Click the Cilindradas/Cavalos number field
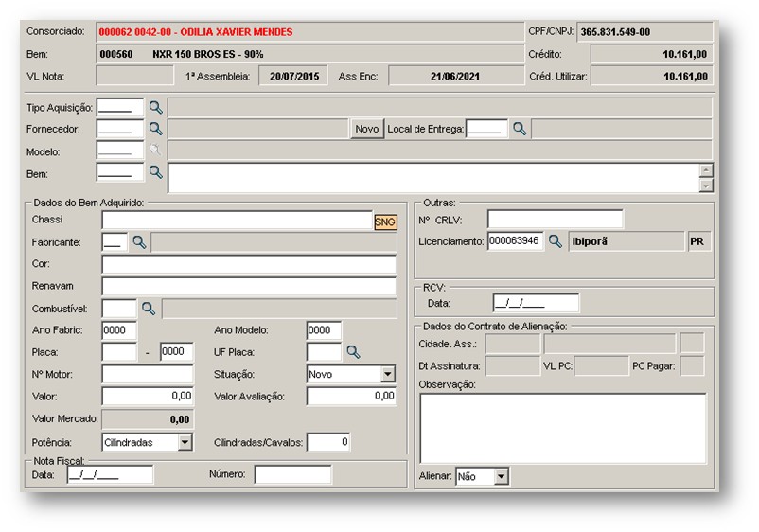Image resolution: width=759 pixels, height=532 pixels. pyautogui.click(x=328, y=442)
